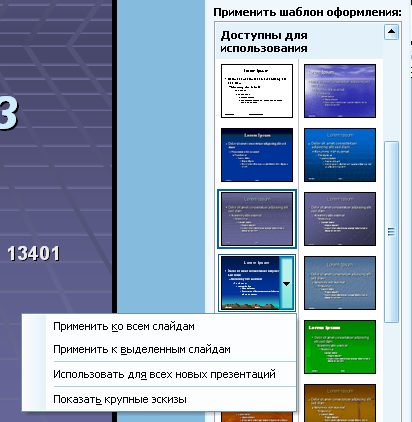Pick the brown-gold template in right column
The height and width of the screenshot is (422, 412).
[x=340, y=403]
